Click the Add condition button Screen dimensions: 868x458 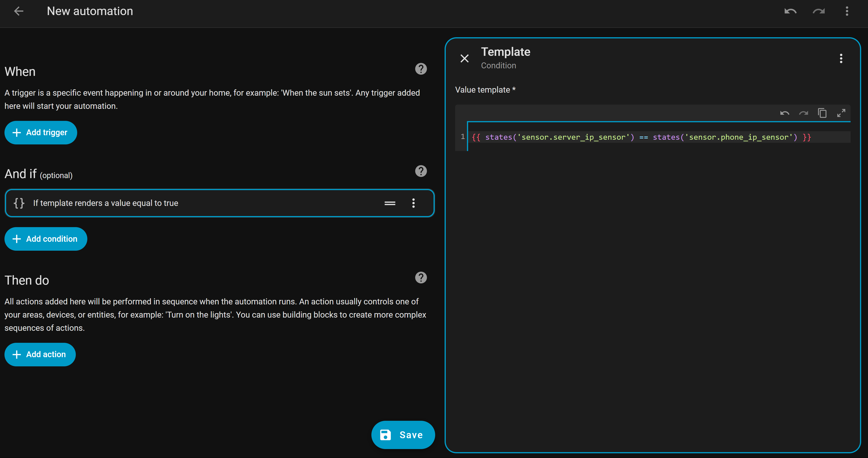[46, 239]
